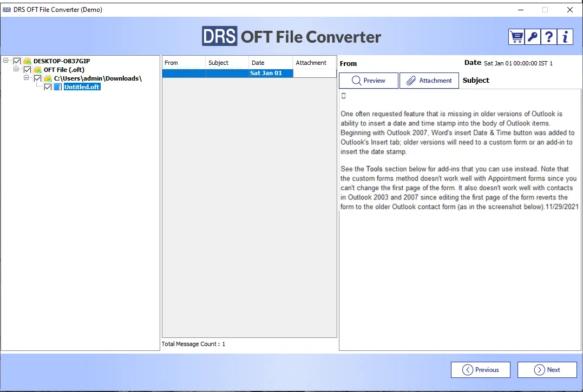Collapse the OFT File (.oft) node

(16, 69)
